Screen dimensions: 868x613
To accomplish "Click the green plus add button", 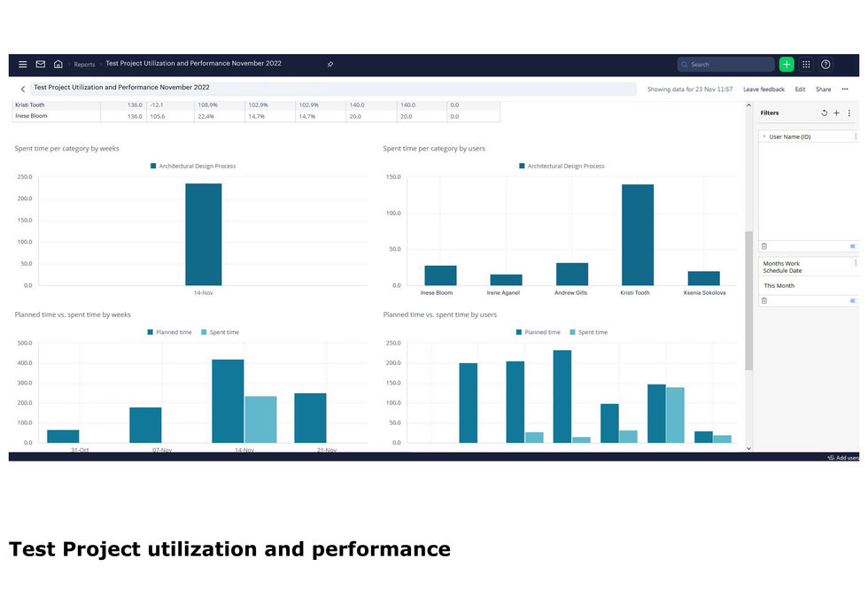I will (x=787, y=65).
